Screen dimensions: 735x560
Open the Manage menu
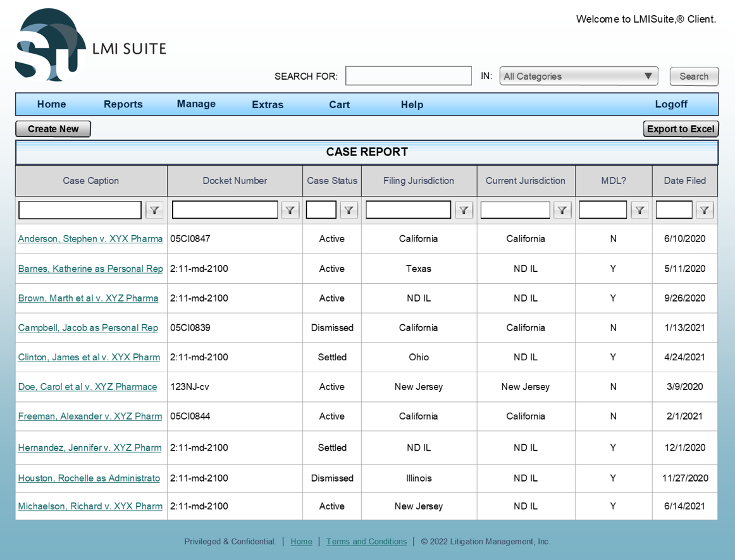(x=196, y=104)
